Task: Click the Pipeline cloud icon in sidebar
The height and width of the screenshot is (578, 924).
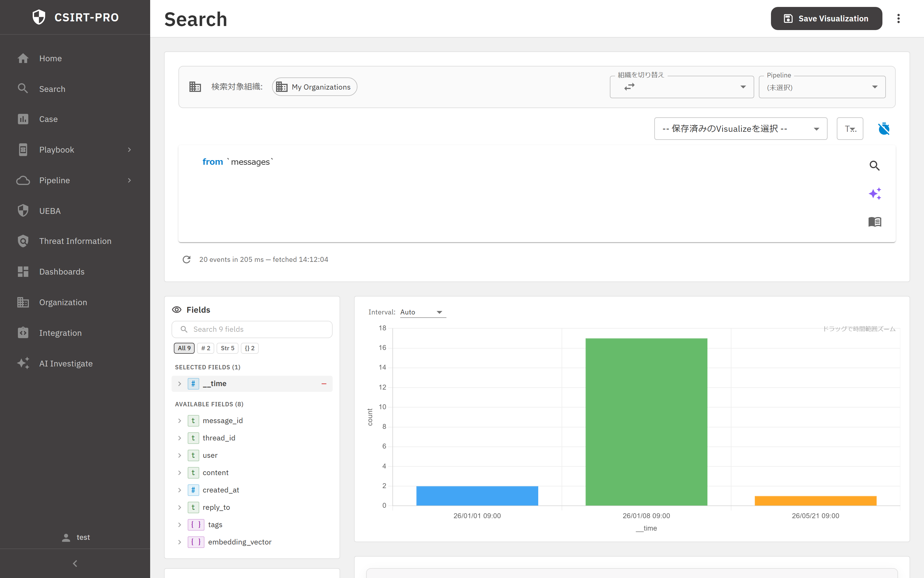Action: tap(23, 180)
